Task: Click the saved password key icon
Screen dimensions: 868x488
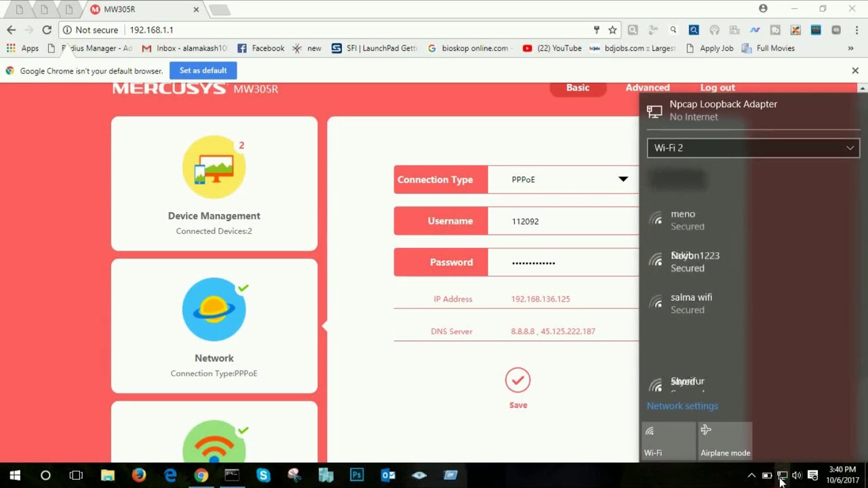Action: tap(597, 30)
